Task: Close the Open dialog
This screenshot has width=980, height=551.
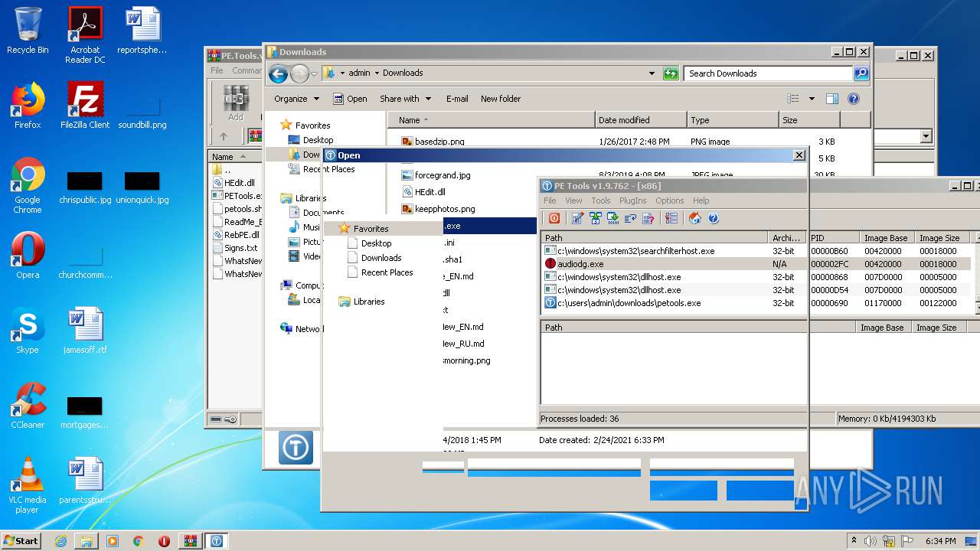Action: coord(799,155)
